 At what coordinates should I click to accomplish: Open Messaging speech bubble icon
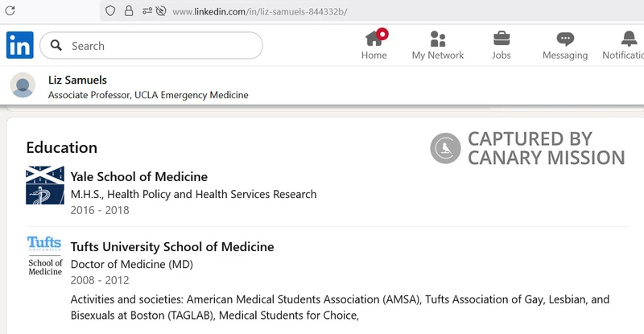click(565, 39)
